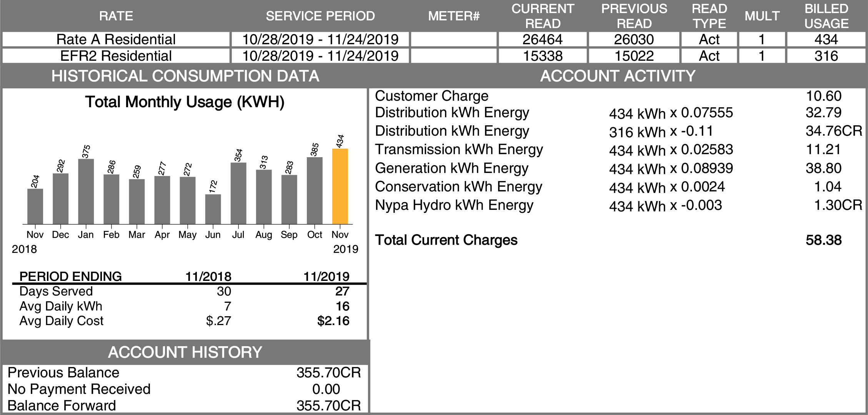
Task: Select the EFR2 Residential rate cell
Action: [116, 56]
